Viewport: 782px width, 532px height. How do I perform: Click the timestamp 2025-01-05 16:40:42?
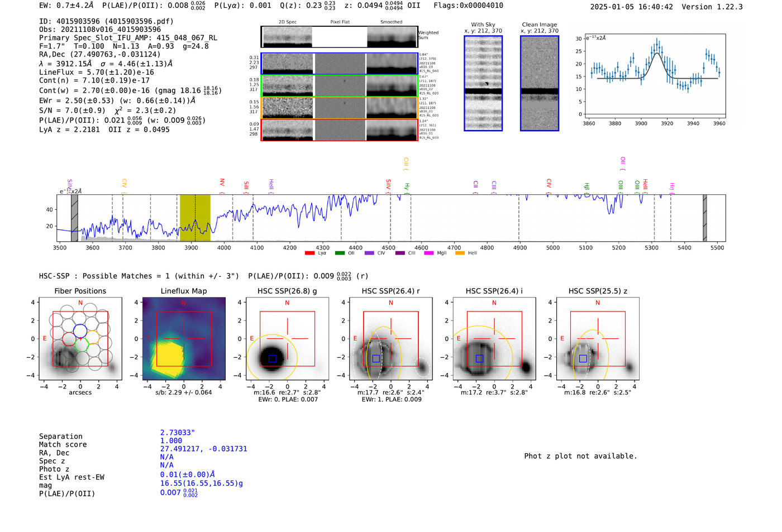(x=632, y=7)
